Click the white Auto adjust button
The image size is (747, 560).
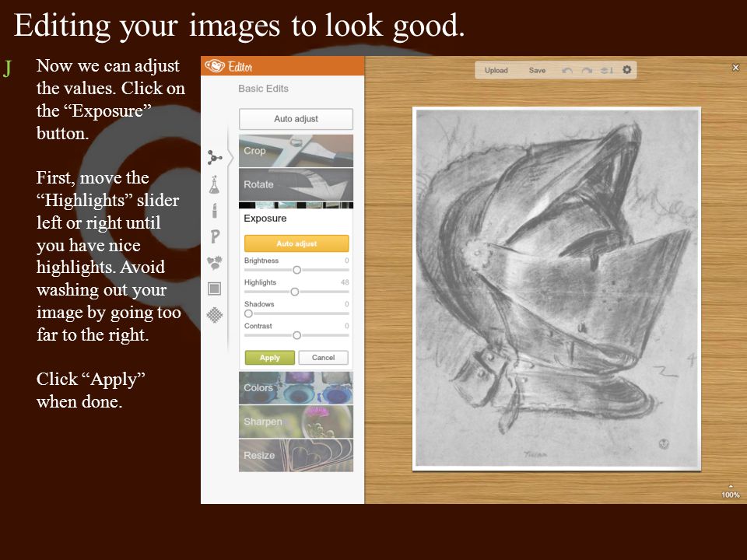click(x=296, y=119)
